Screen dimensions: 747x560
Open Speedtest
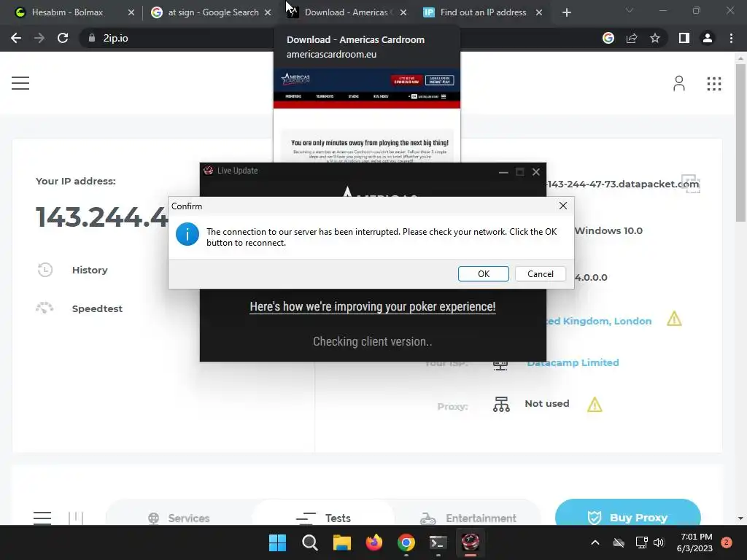point(97,308)
